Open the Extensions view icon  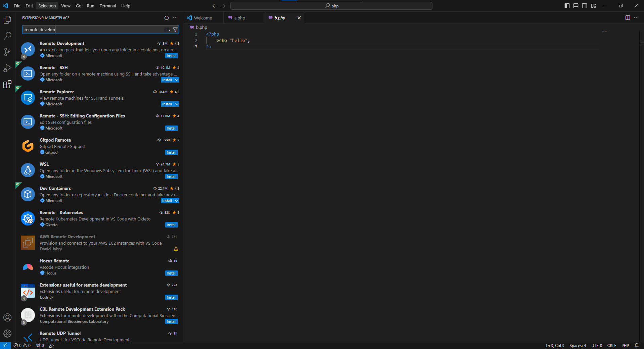tap(7, 84)
